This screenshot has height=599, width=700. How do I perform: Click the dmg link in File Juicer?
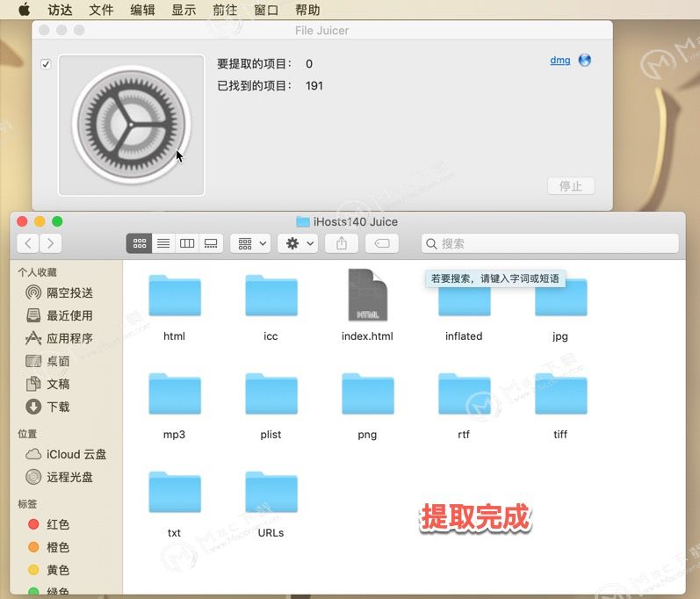560,60
